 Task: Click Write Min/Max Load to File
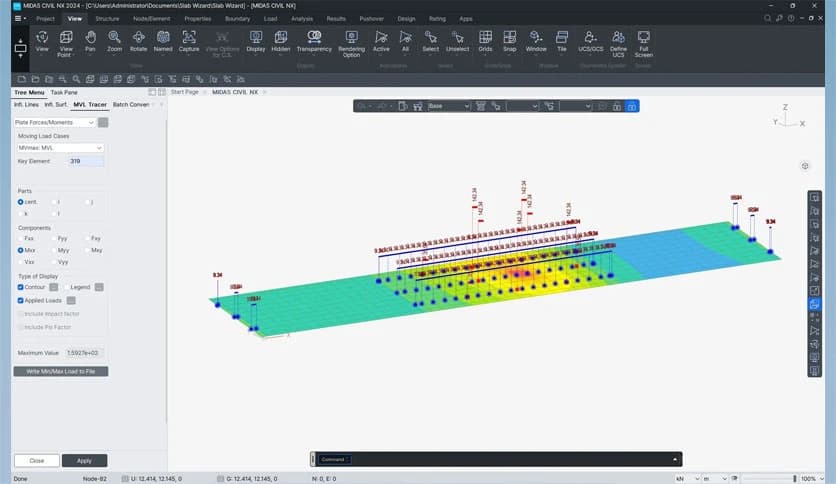click(61, 371)
